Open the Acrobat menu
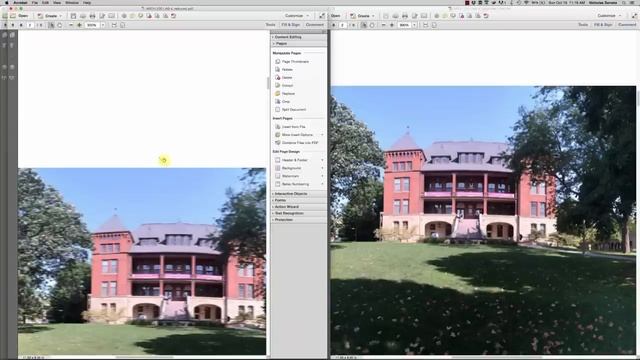Viewport: 640px width, 360px height. (20, 2)
